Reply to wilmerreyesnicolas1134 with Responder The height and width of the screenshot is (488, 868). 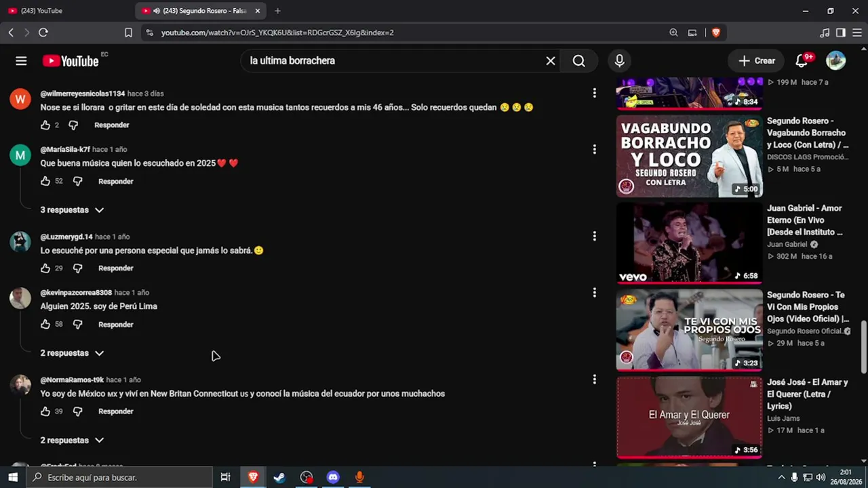click(x=112, y=125)
